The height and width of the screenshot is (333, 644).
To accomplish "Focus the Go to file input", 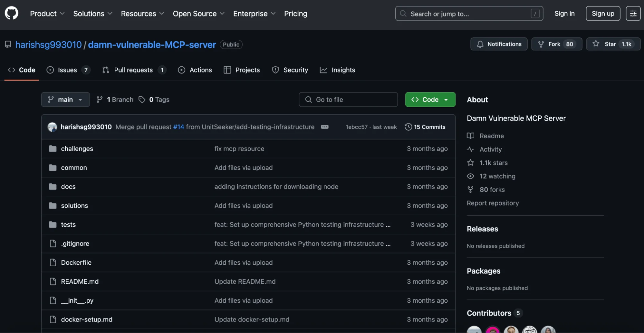I will tap(348, 100).
